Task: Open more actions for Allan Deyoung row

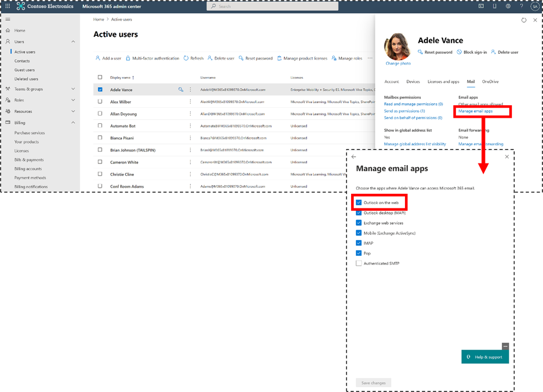Action: point(190,114)
